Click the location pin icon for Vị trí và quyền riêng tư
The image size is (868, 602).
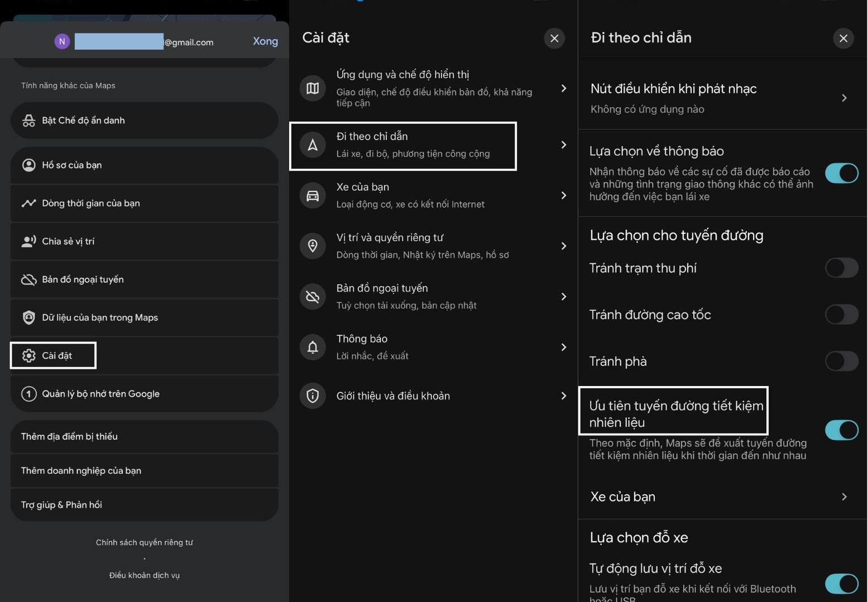click(x=313, y=246)
